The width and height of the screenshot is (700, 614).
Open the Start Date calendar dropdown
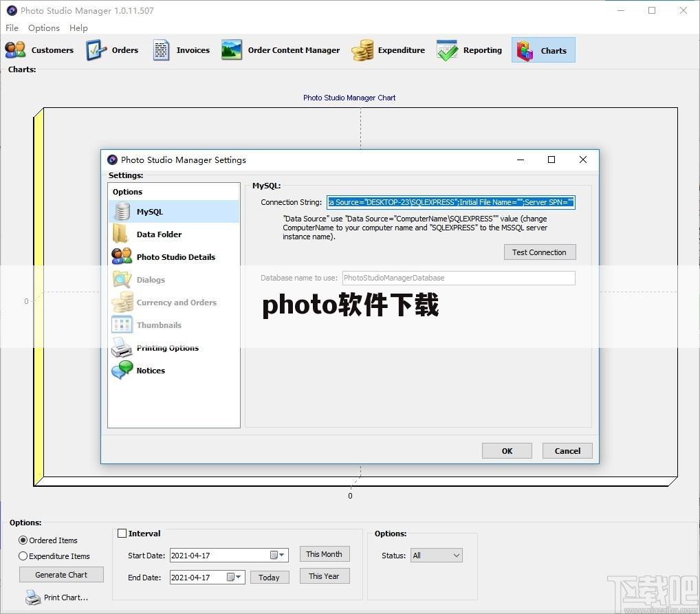(x=277, y=555)
